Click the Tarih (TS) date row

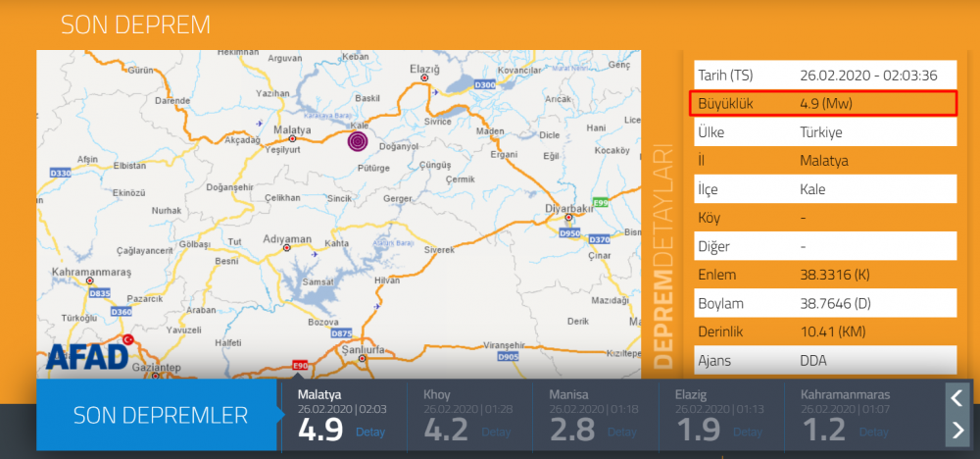point(823,75)
